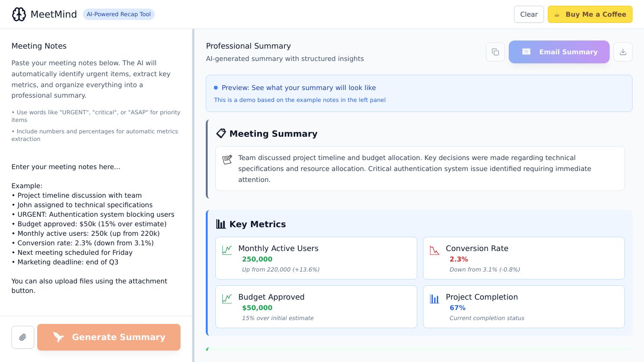Click the MeetMind brain logo icon
The height and width of the screenshot is (362, 644).
[x=19, y=14]
